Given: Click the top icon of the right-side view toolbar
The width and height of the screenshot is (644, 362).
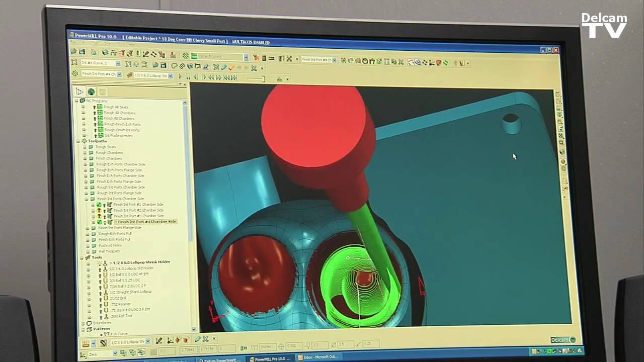Looking at the screenshot, I should click(x=558, y=95).
